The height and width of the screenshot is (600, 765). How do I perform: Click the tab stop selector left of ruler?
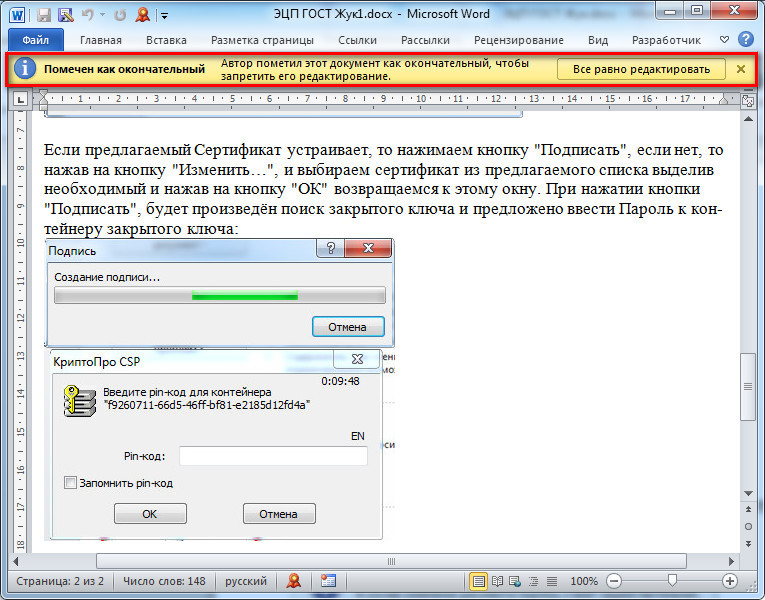pos(20,99)
